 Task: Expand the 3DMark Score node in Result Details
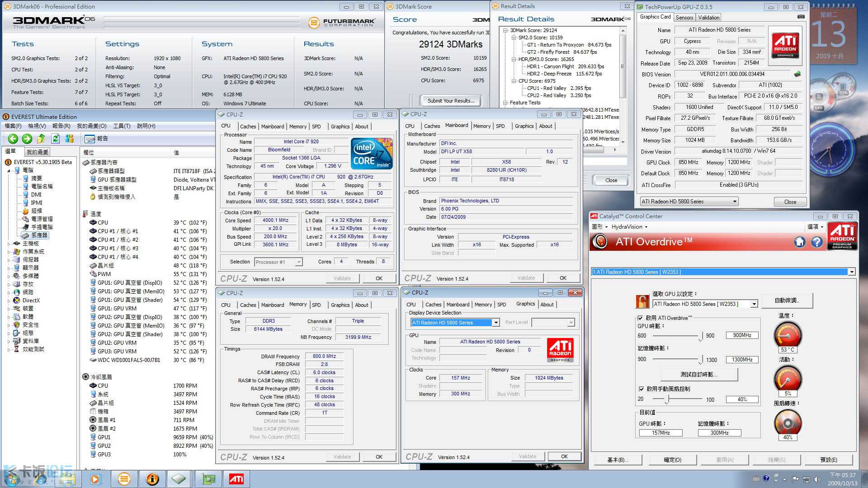pyautogui.click(x=505, y=30)
